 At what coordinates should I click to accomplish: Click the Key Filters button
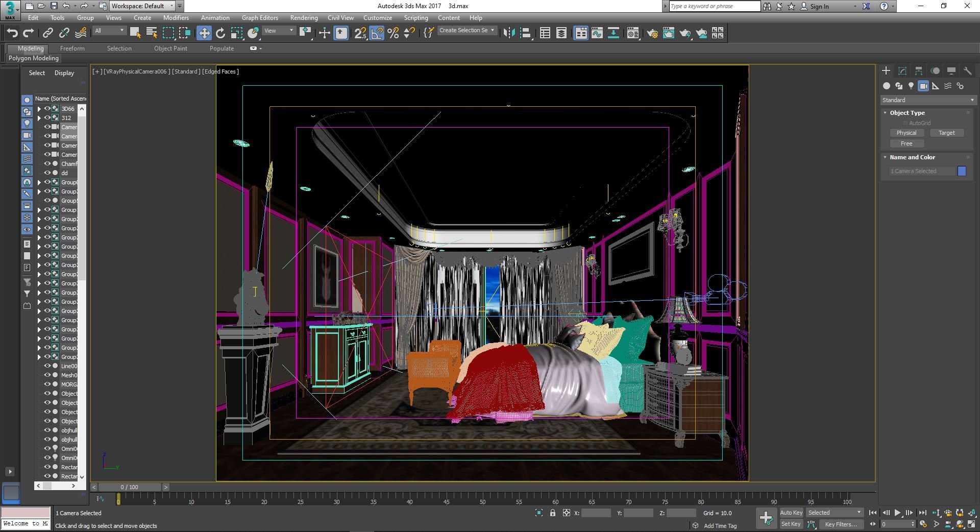841,524
